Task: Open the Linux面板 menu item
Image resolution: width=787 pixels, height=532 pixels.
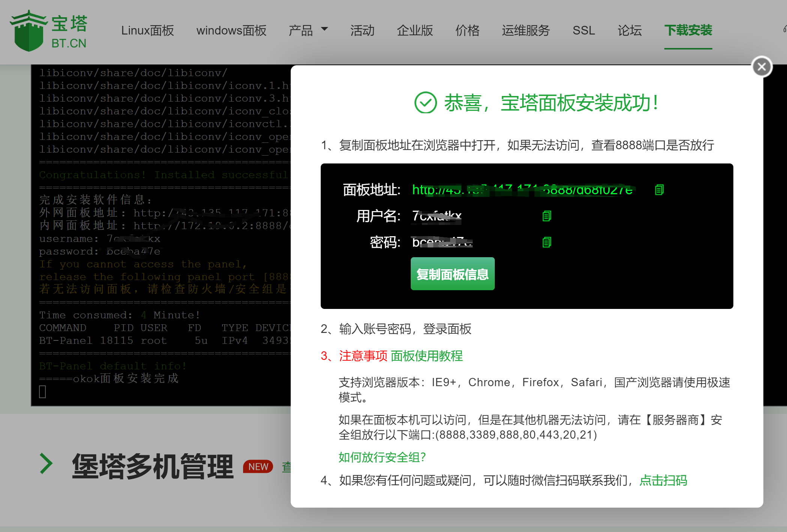Action: point(147,30)
